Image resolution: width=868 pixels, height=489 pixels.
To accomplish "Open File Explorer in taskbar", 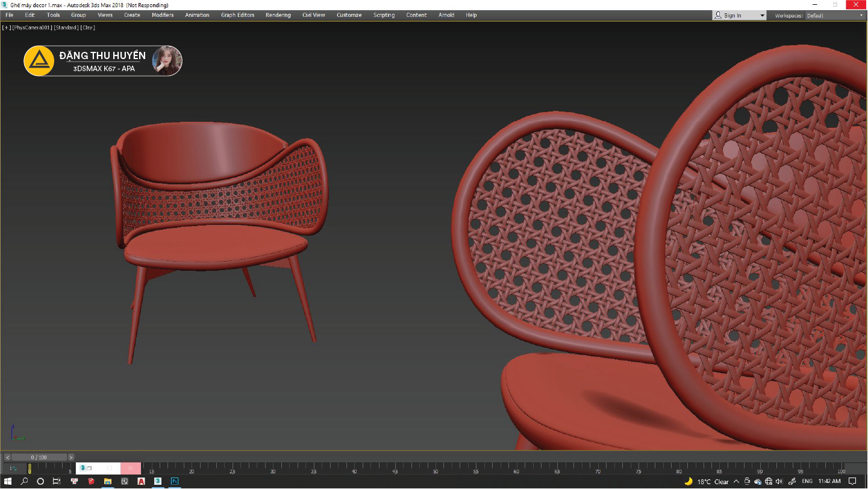I will (x=108, y=481).
